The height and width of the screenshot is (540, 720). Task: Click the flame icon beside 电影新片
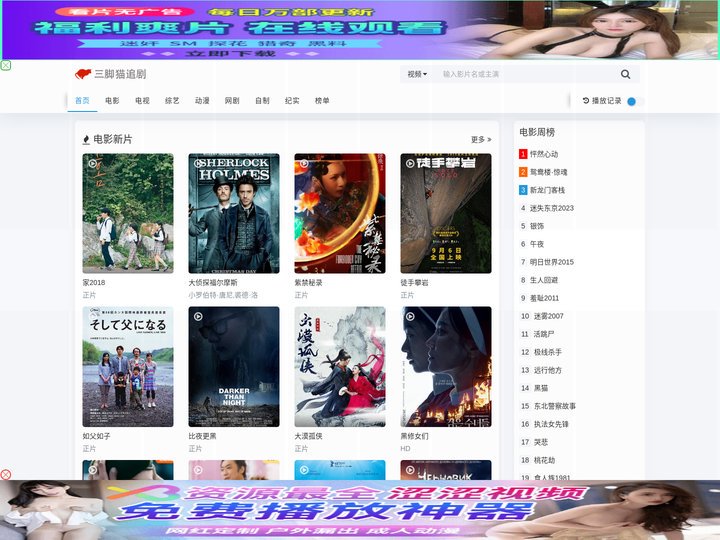tap(86, 140)
